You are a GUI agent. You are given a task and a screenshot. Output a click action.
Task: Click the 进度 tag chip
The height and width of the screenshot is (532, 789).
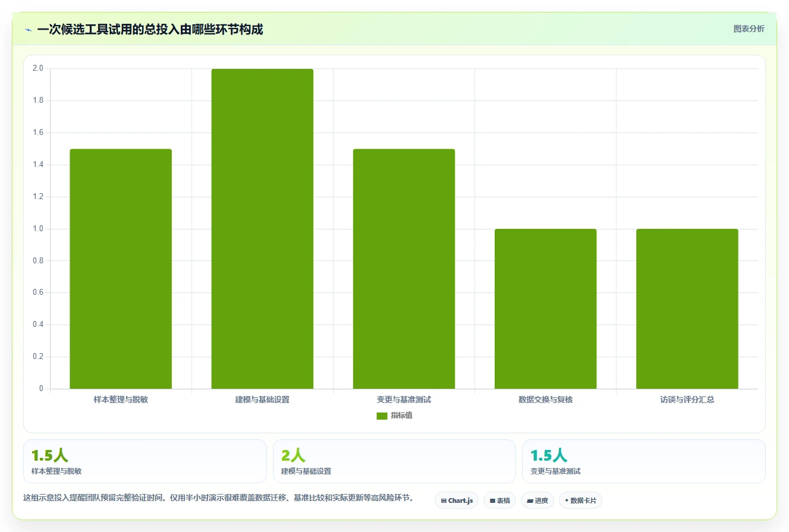click(537, 500)
